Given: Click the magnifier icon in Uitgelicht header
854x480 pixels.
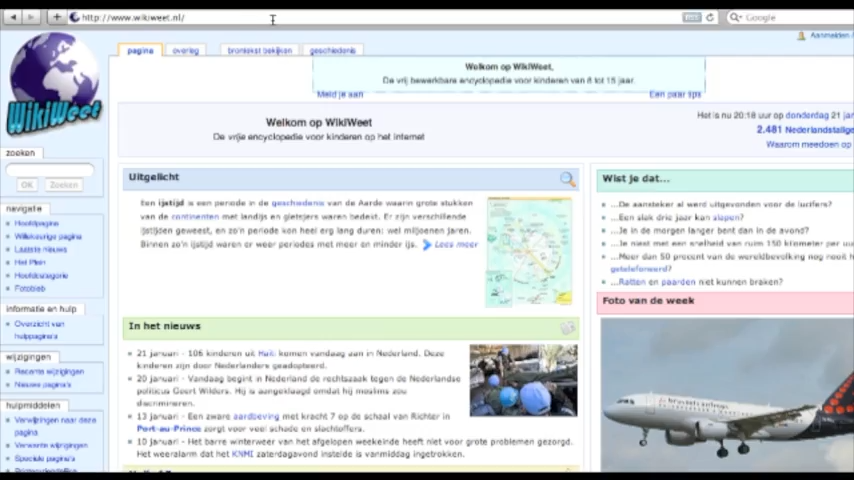Looking at the screenshot, I should click(568, 179).
